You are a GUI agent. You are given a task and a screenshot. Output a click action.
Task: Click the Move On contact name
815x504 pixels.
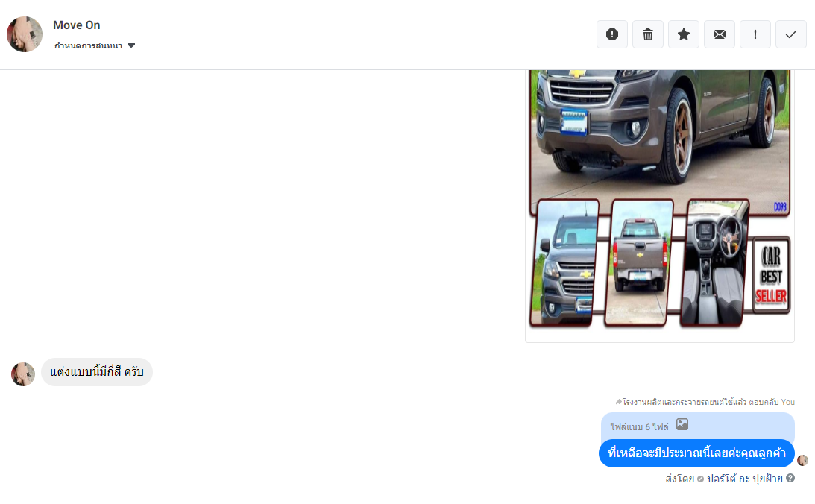coord(76,25)
